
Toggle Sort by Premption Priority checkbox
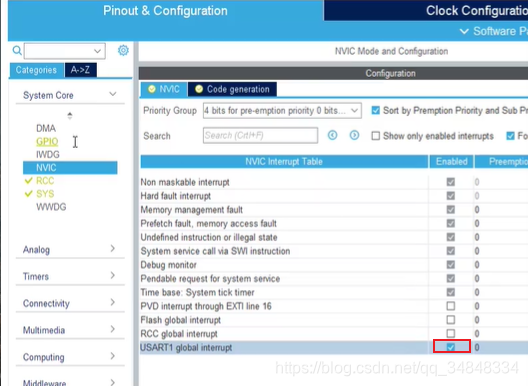(375, 110)
